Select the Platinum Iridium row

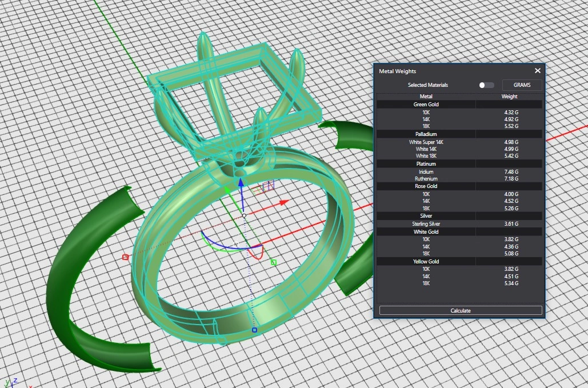426,171
